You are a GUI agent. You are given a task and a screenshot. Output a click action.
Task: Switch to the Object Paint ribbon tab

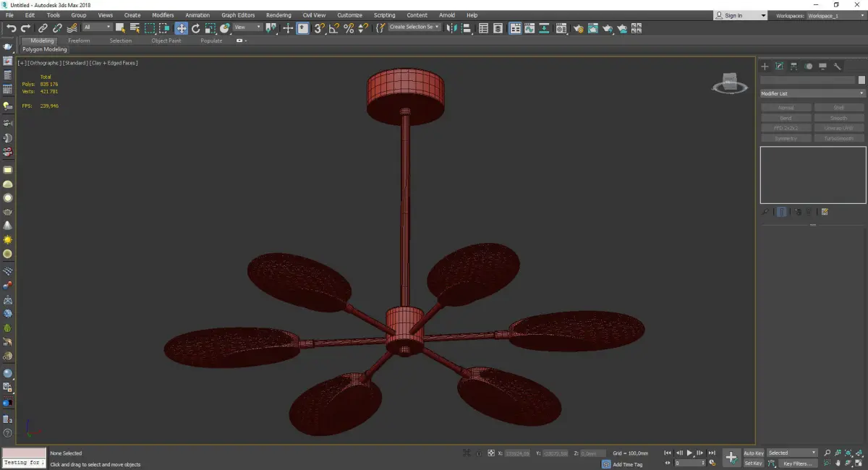[x=166, y=40]
